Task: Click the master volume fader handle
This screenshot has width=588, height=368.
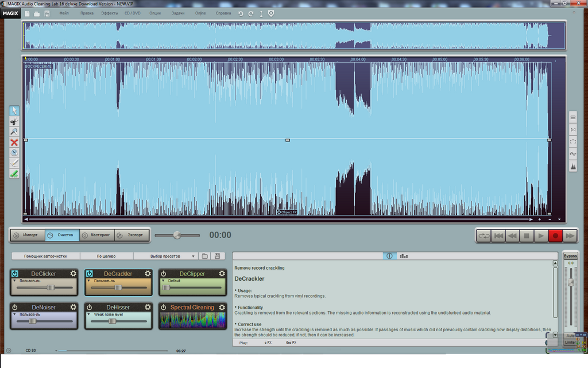Action: point(571,283)
